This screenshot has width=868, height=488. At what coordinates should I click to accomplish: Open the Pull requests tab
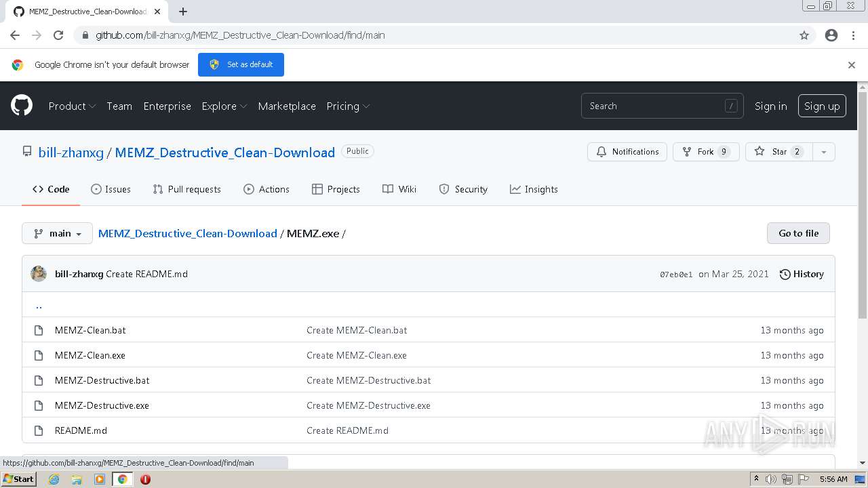coord(186,189)
